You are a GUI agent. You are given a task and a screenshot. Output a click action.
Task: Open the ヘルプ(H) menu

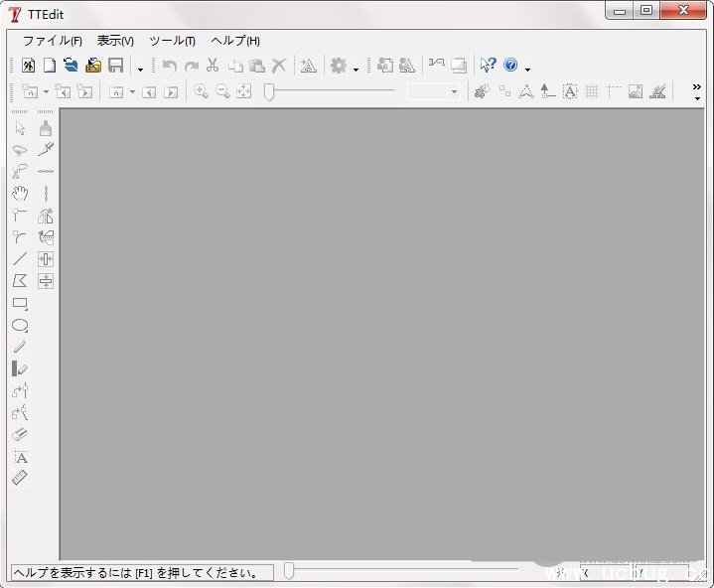(x=235, y=41)
